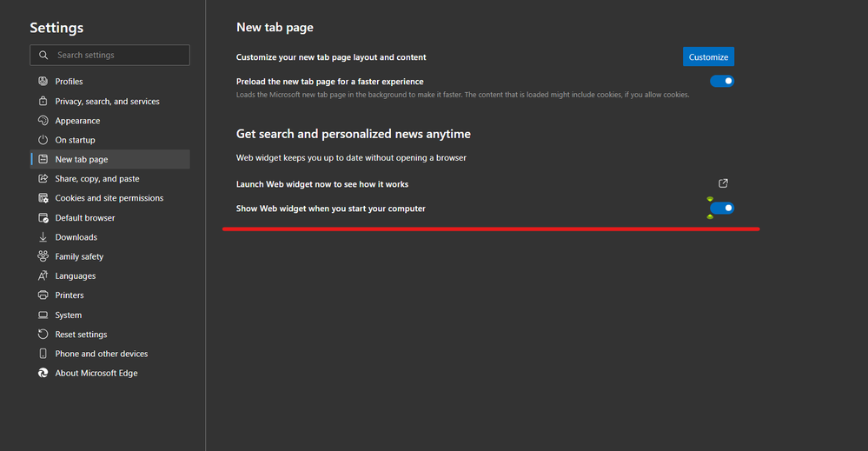Click the System laptop icon
Screen dimensions: 868x451
click(x=43, y=315)
